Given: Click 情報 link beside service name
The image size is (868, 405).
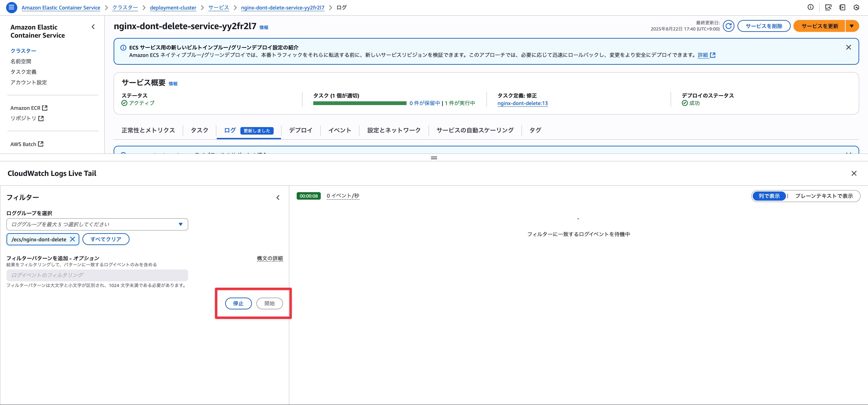Looking at the screenshot, I should [264, 28].
